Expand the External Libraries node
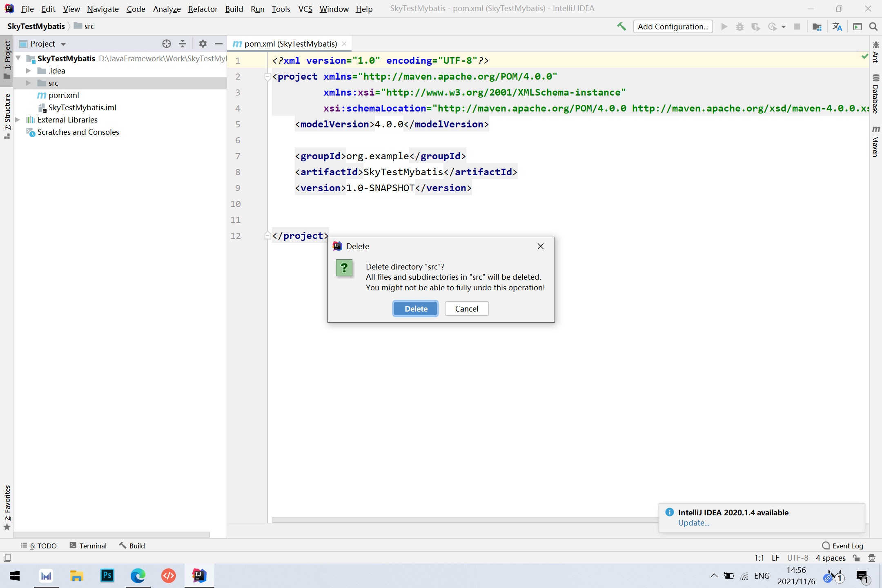The width and height of the screenshot is (882, 588). pos(18,120)
